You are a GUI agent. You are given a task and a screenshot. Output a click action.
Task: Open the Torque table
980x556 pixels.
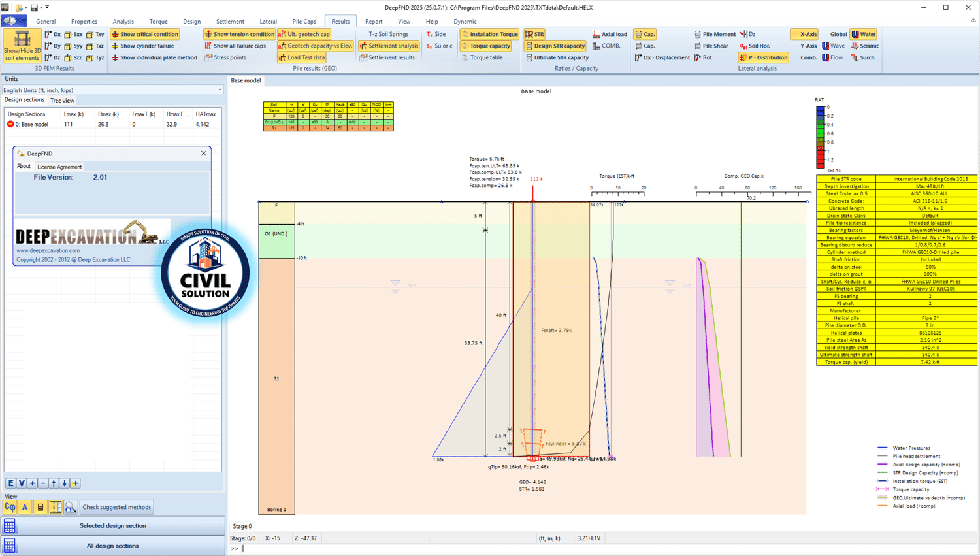coord(482,57)
